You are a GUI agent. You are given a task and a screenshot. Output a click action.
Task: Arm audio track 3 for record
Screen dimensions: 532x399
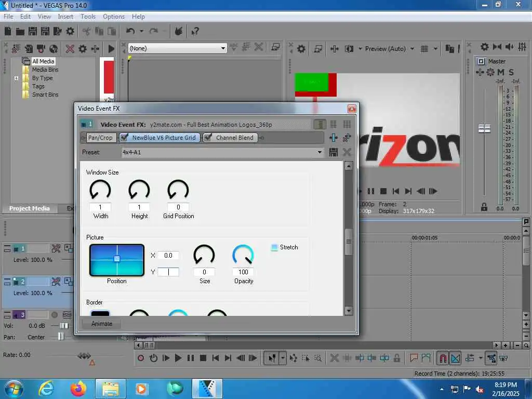pyautogui.click(x=54, y=315)
